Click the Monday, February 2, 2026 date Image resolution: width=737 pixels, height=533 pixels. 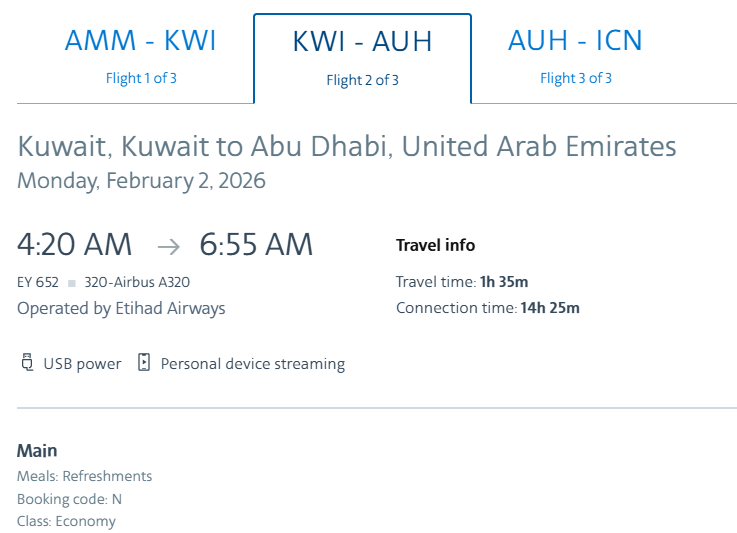(x=141, y=181)
